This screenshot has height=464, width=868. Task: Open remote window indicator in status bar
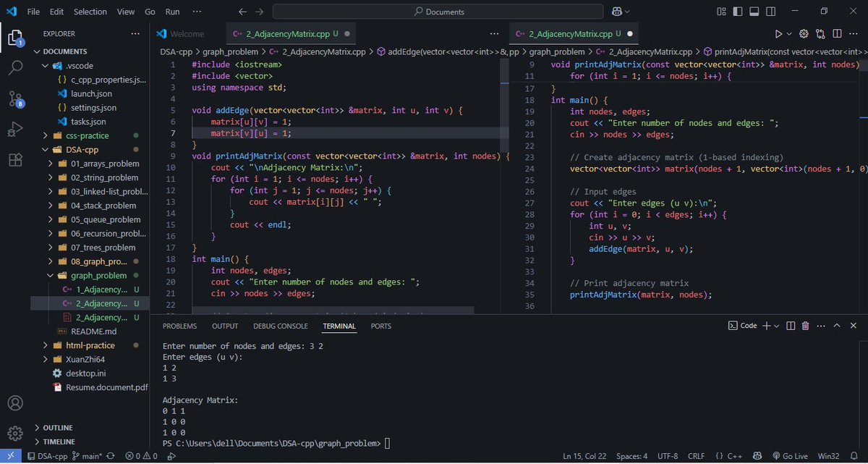click(11, 457)
